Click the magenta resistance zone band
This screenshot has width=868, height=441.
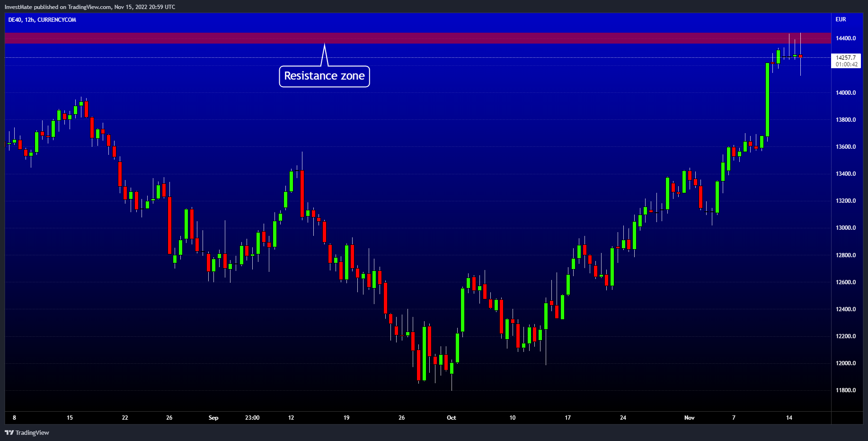[418, 38]
